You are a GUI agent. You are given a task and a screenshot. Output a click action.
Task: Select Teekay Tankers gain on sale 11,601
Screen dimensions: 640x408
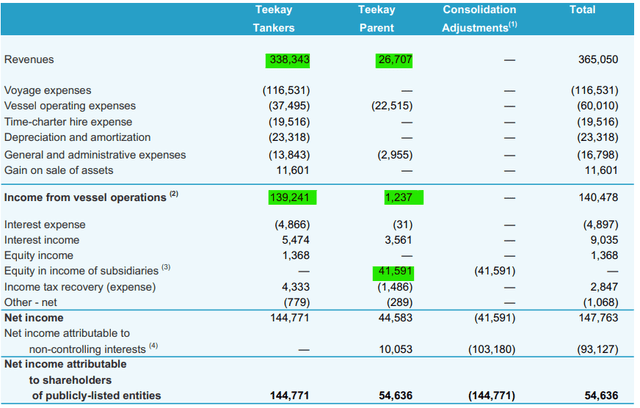293,170
